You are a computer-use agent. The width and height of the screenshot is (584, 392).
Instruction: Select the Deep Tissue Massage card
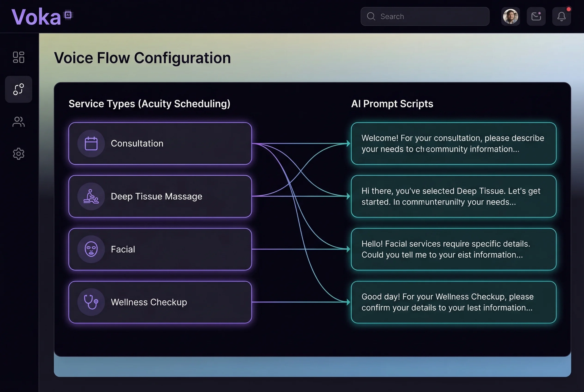coord(160,196)
